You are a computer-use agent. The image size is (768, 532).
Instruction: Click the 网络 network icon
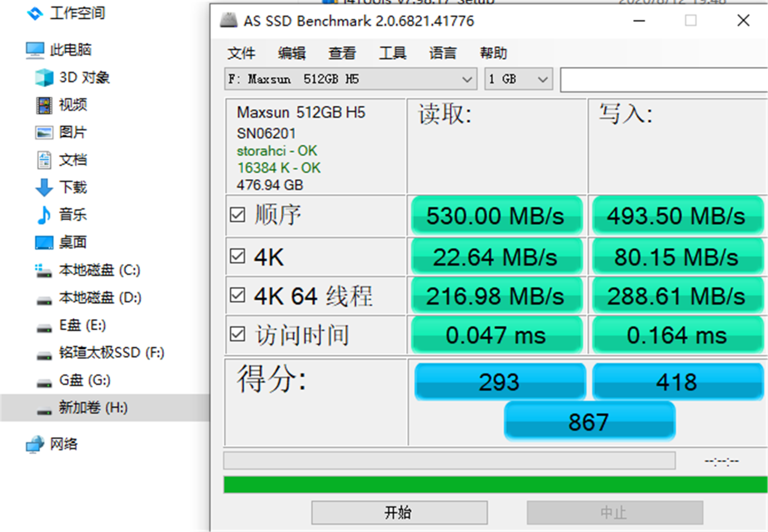(35, 444)
